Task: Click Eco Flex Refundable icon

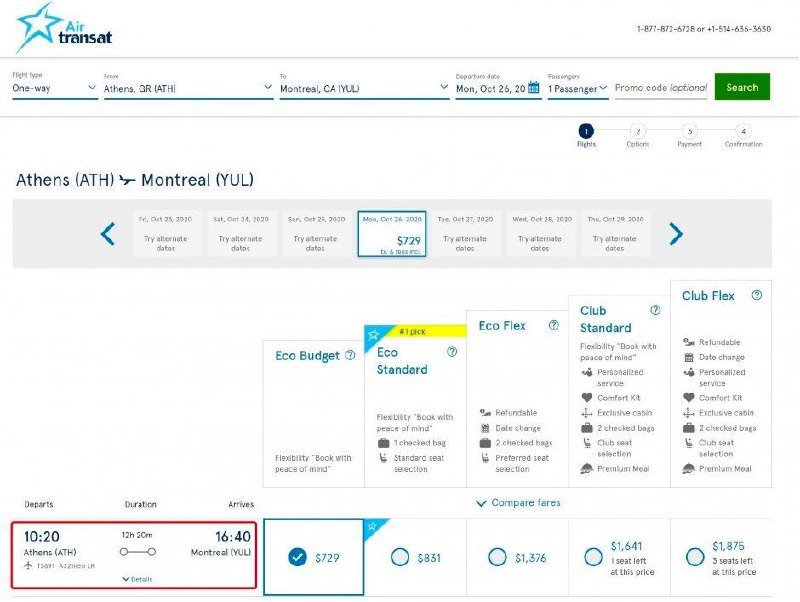Action: click(x=485, y=412)
